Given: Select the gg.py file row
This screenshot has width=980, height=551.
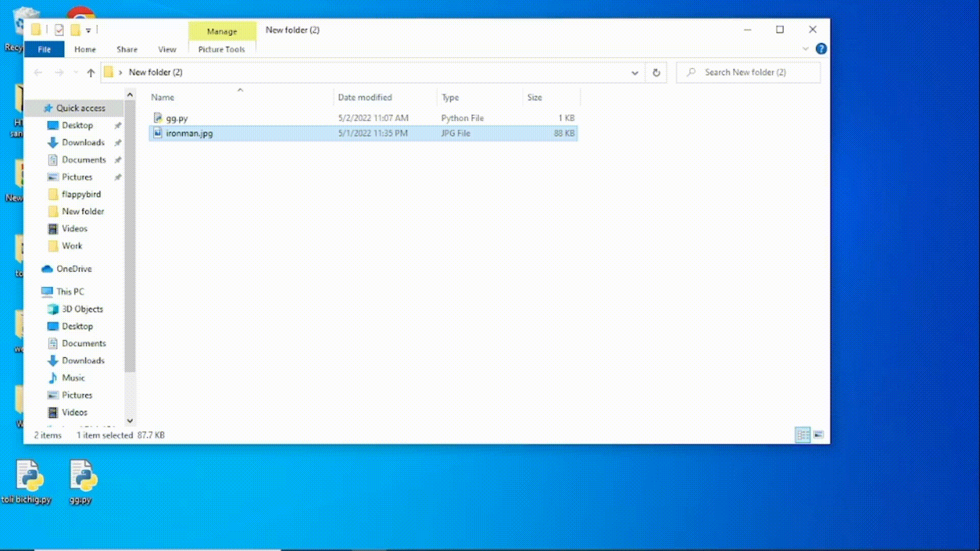Looking at the screenshot, I should pyautogui.click(x=177, y=118).
